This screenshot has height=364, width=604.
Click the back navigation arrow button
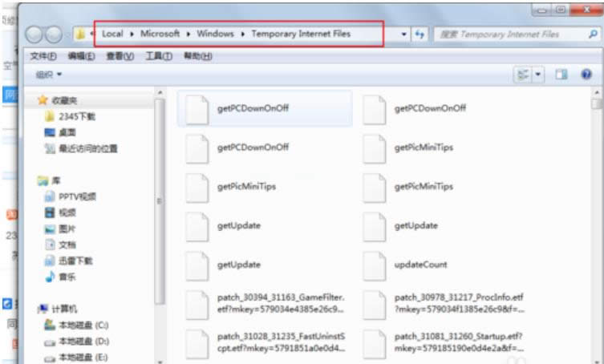(x=34, y=35)
